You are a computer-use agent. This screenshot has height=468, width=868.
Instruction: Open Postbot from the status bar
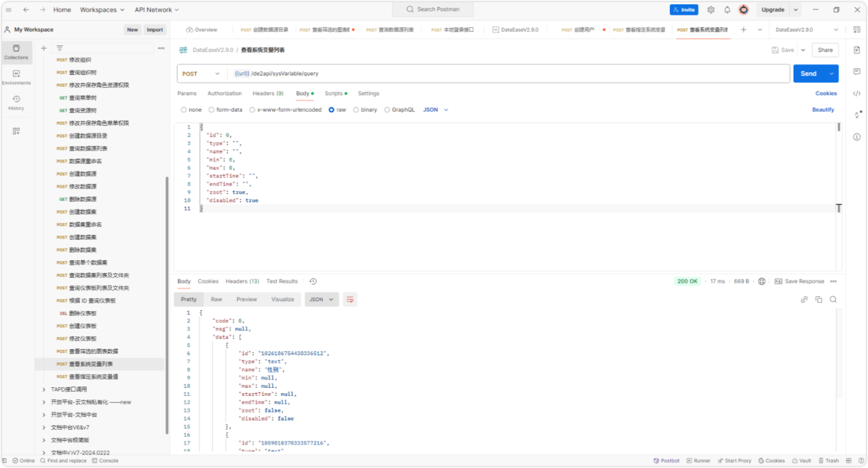pyautogui.click(x=666, y=461)
